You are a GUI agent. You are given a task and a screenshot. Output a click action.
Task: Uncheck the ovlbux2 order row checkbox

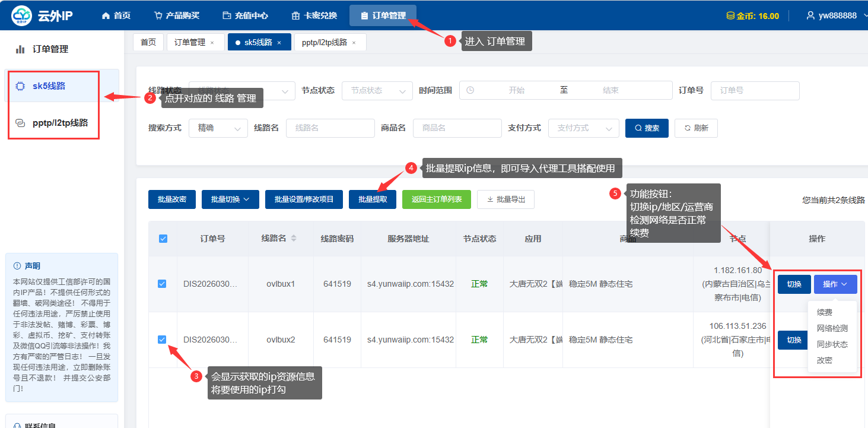(162, 340)
